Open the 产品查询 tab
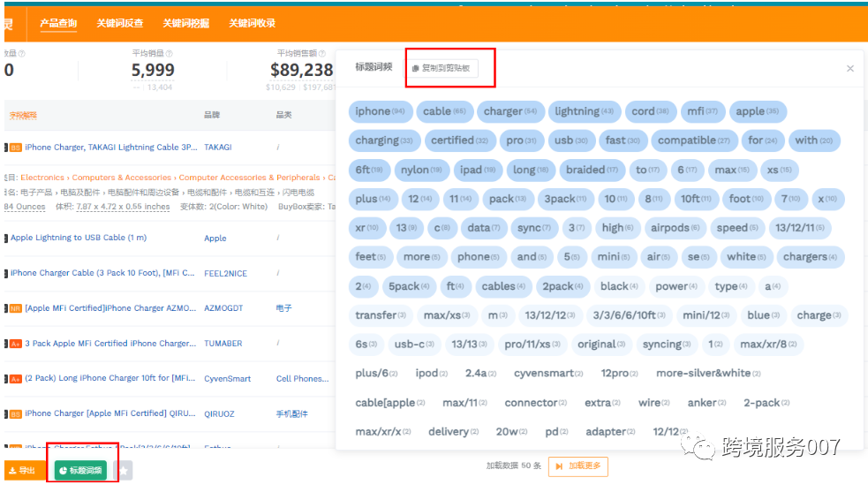The image size is (868, 485). pos(58,23)
